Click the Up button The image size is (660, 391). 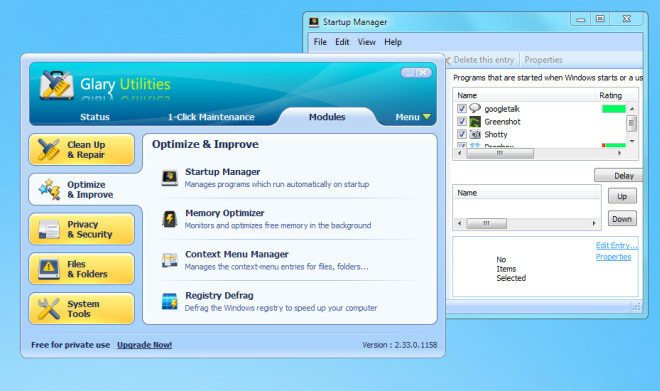(x=622, y=196)
